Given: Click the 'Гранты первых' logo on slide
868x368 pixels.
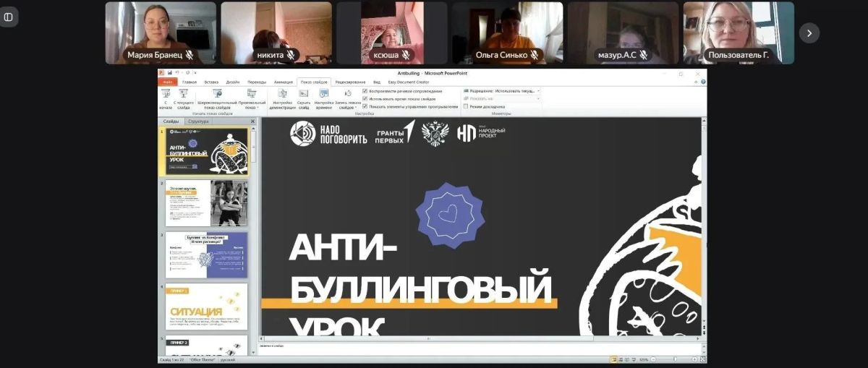Looking at the screenshot, I should (x=395, y=134).
